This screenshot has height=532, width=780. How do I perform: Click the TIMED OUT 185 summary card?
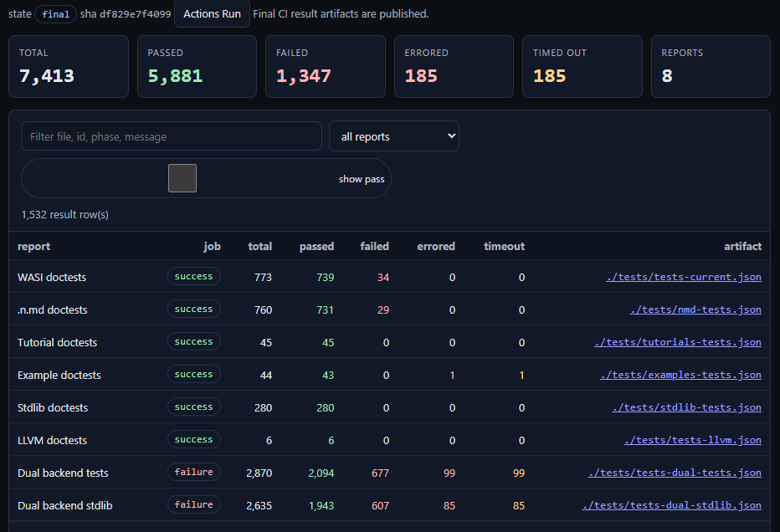582,67
